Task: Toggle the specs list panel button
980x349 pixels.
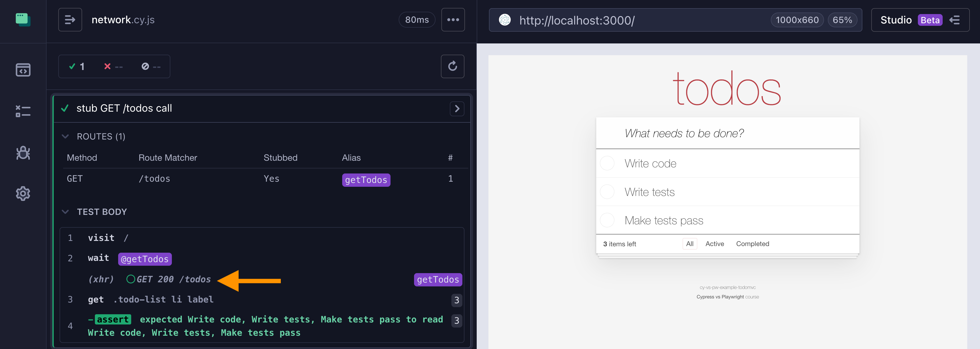Action: (70, 20)
